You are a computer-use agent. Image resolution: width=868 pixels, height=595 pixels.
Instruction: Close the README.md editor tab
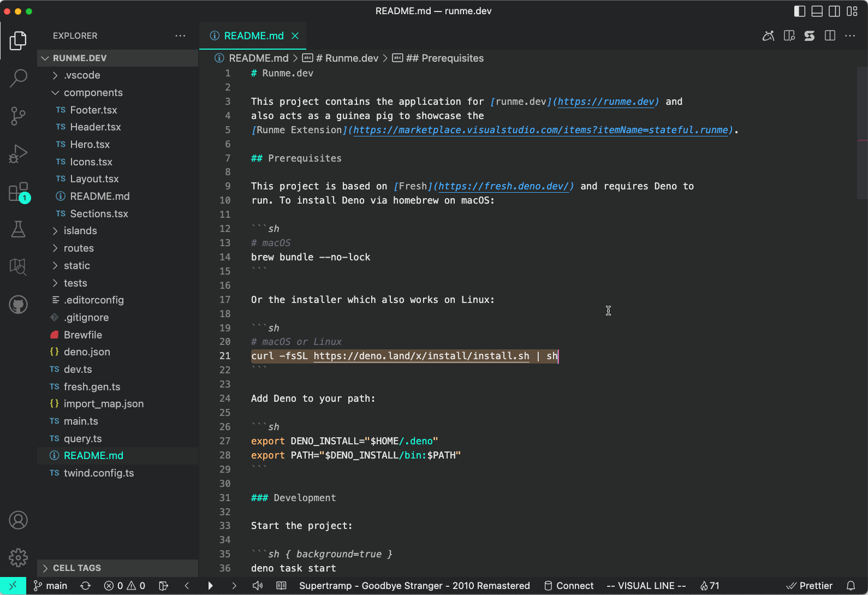tap(295, 36)
